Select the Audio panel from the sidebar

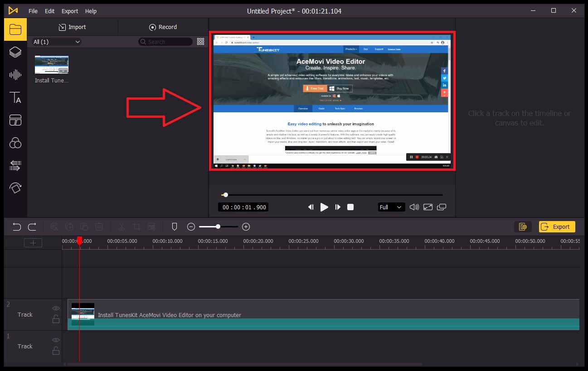15,75
